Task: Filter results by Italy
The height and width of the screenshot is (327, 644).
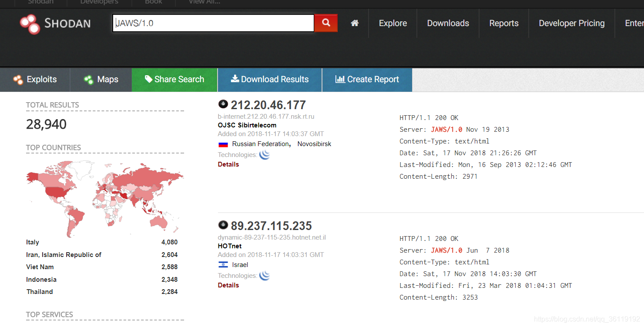Action: click(33, 242)
